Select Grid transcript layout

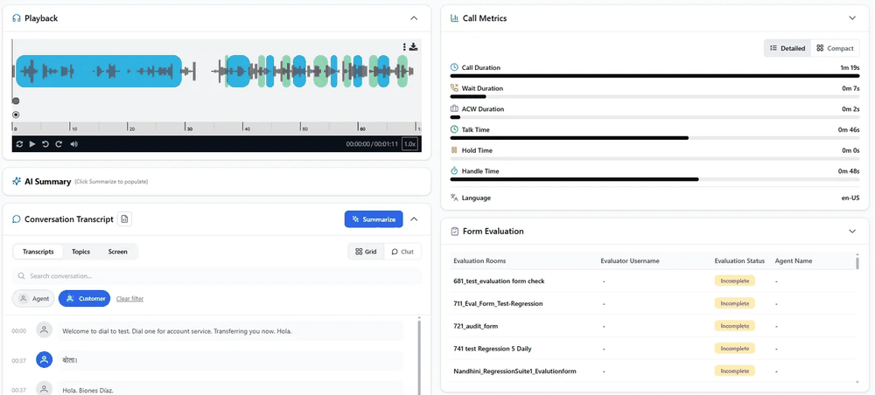click(366, 252)
